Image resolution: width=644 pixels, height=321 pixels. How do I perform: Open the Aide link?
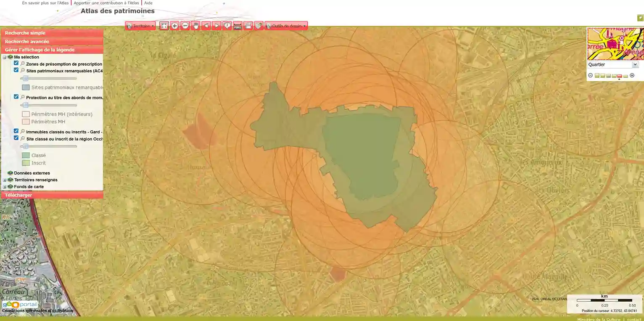pyautogui.click(x=148, y=3)
